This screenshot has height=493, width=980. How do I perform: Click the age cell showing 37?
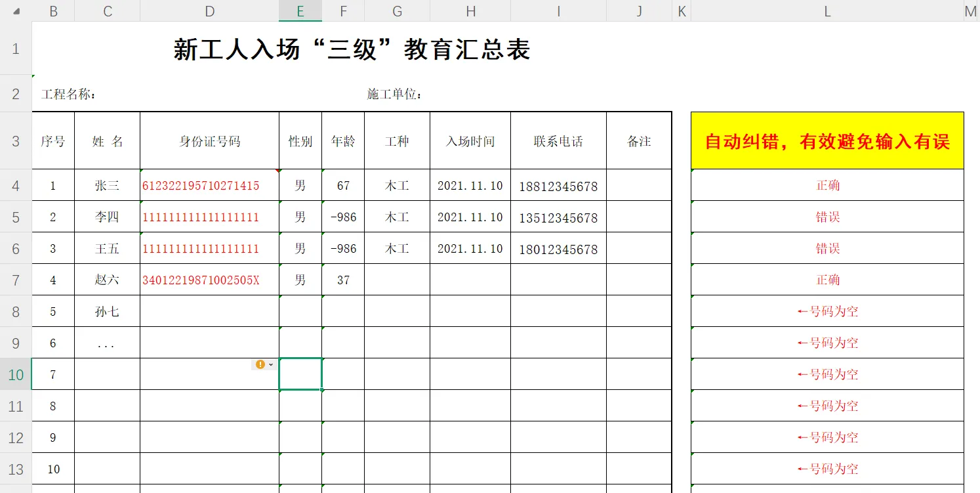coord(343,280)
